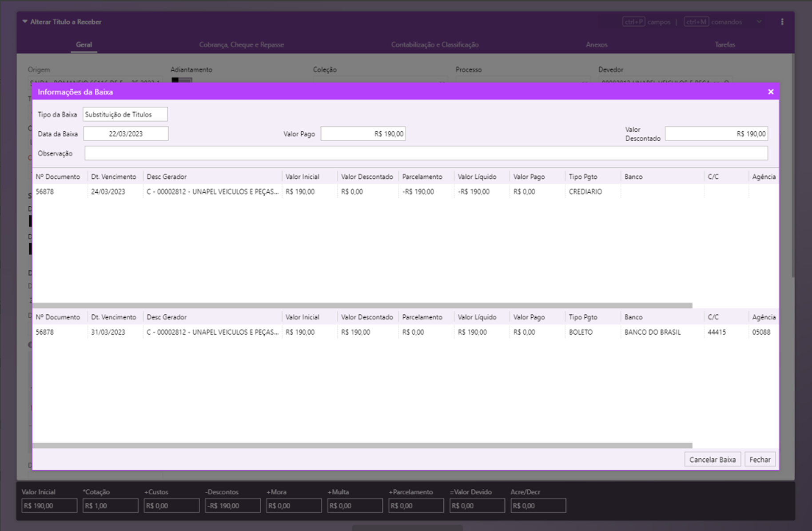Click the Valor Inicial field in bottom bar

point(49,506)
